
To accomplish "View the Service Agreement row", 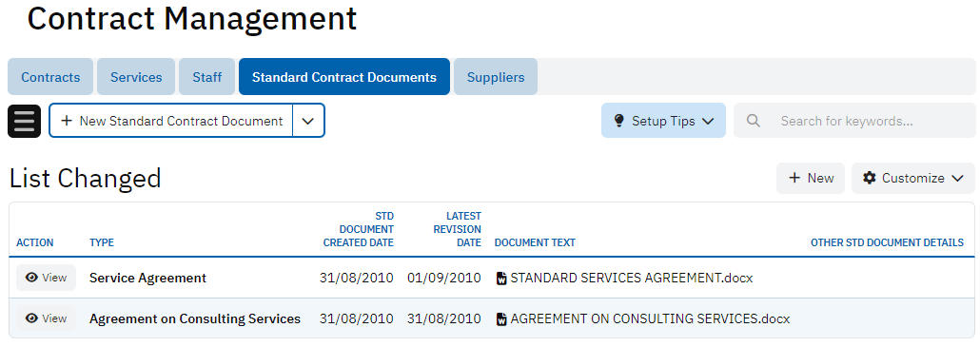I will [x=47, y=278].
